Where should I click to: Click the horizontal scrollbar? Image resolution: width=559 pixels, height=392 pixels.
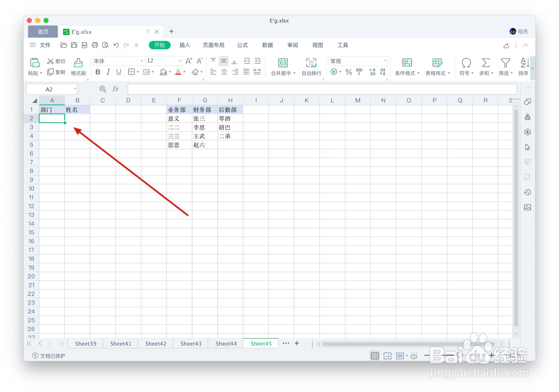pyautogui.click(x=409, y=344)
